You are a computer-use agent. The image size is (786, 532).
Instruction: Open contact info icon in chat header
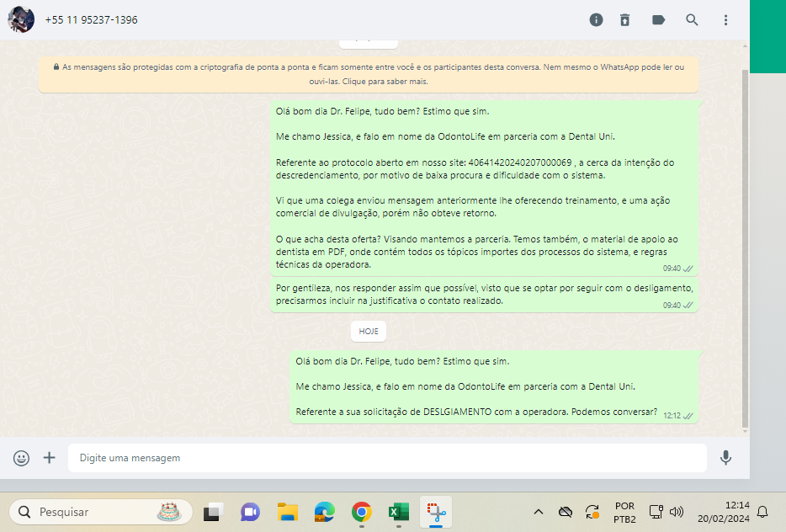pos(596,20)
